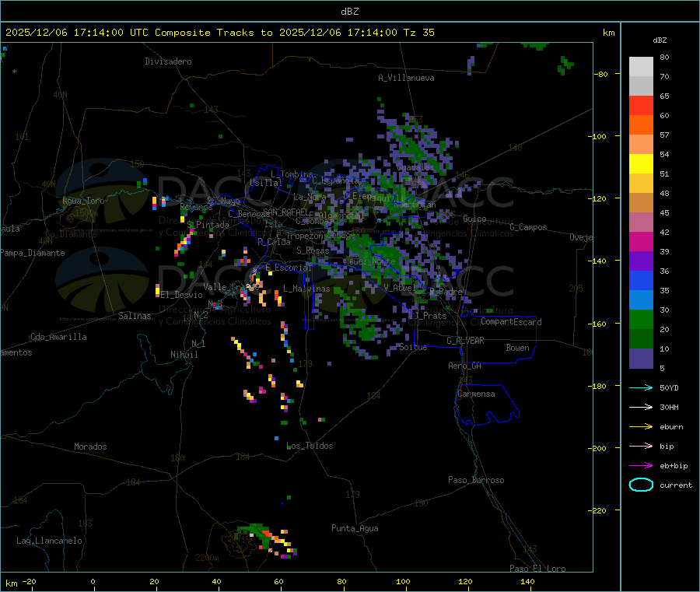
Task: Click the 'Aero_GA' map label
Action: (x=465, y=366)
